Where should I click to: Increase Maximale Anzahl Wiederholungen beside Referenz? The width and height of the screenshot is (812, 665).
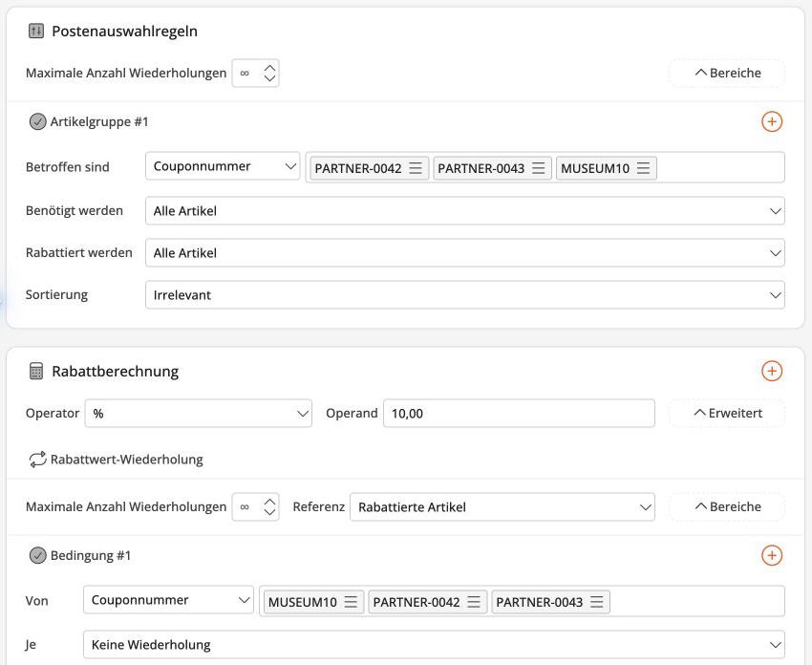coord(269,502)
